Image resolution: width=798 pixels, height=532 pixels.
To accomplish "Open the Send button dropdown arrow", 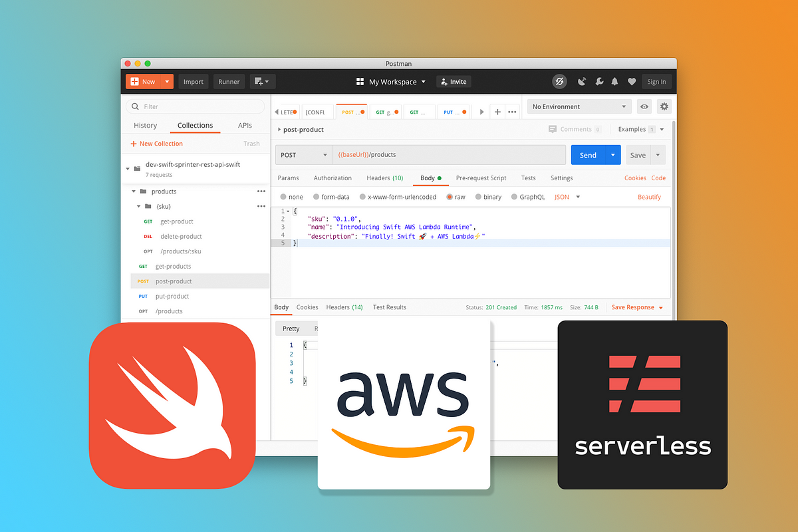I will tap(612, 155).
